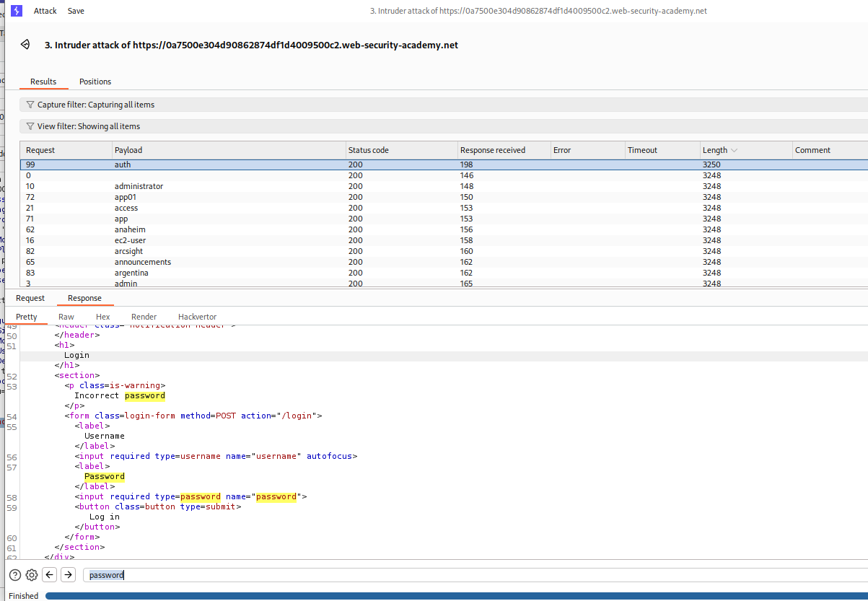
Task: Click the Capture filter funnel icon
Action: click(30, 105)
